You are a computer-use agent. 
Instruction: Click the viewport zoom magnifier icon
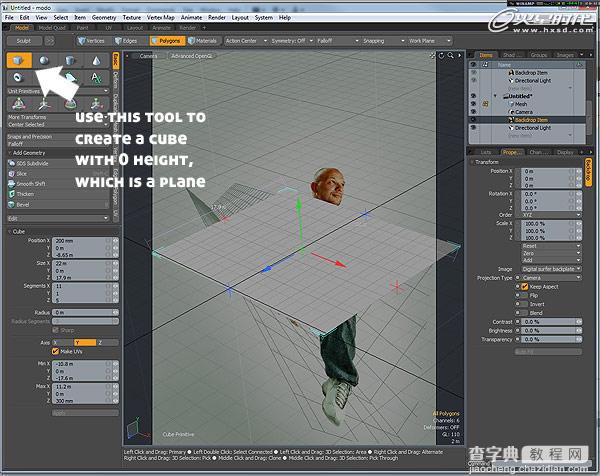pyautogui.click(x=450, y=56)
